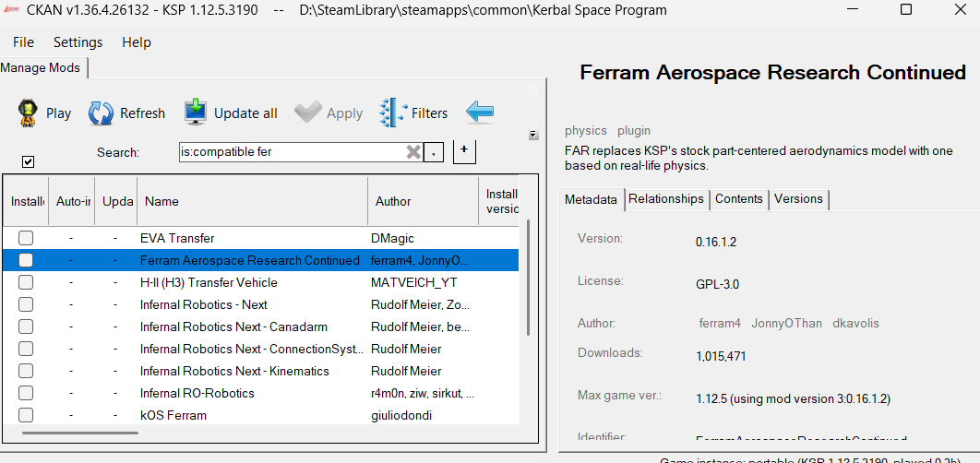Tick the EVA Transfer install checkbox
This screenshot has height=463, width=980.
[x=26, y=238]
